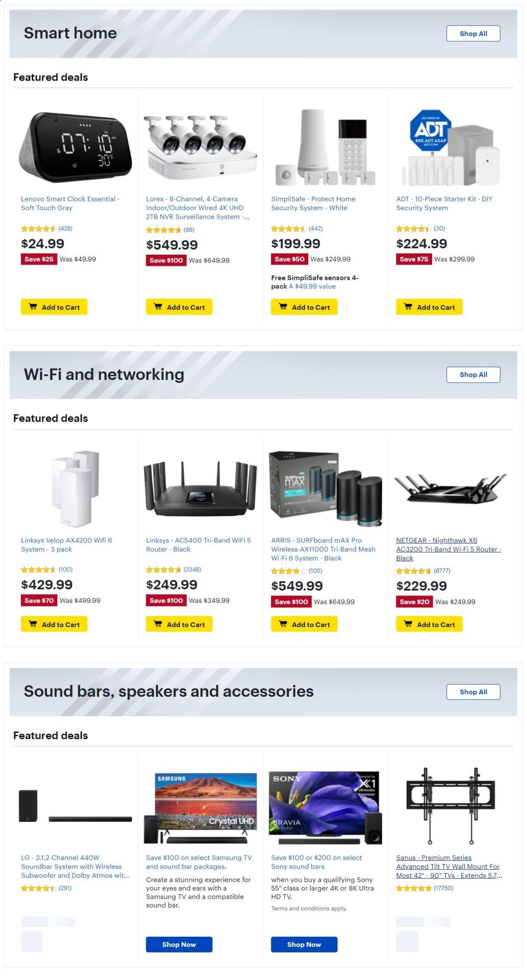The image size is (527, 980).
Task: Open Shop All for Wi-Fi and networking
Action: point(473,375)
